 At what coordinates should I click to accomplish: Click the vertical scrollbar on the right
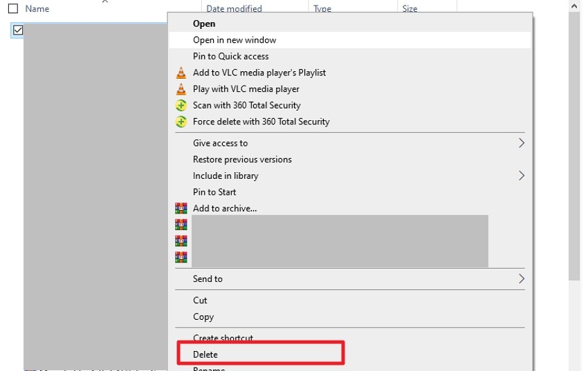click(x=574, y=138)
